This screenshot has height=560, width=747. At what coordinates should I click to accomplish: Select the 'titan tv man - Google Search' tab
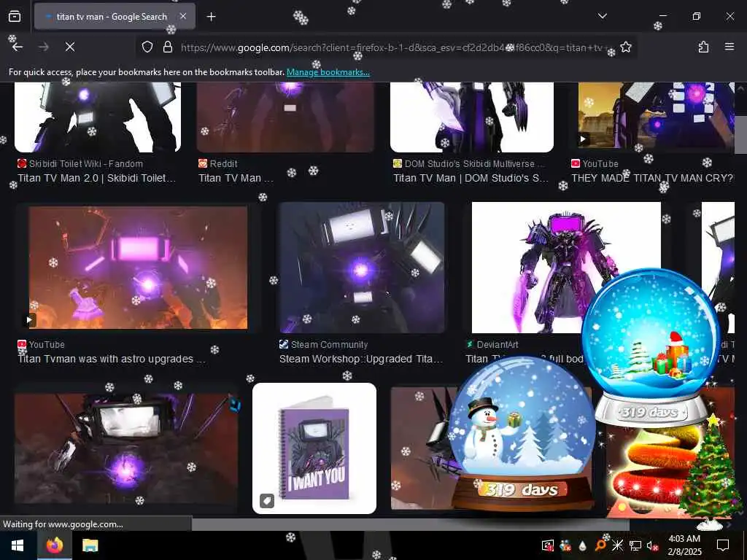coord(115,17)
